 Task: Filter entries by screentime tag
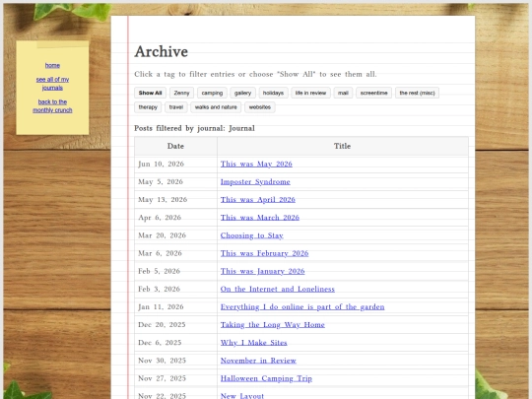373,93
